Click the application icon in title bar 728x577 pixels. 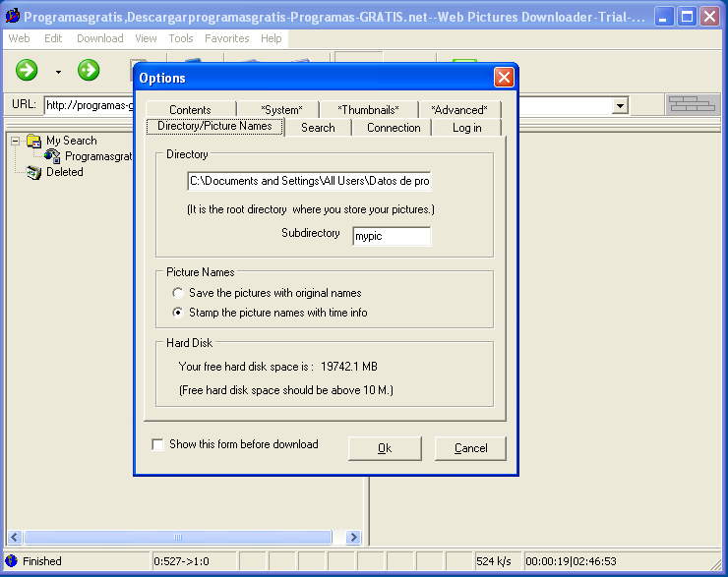[x=13, y=17]
